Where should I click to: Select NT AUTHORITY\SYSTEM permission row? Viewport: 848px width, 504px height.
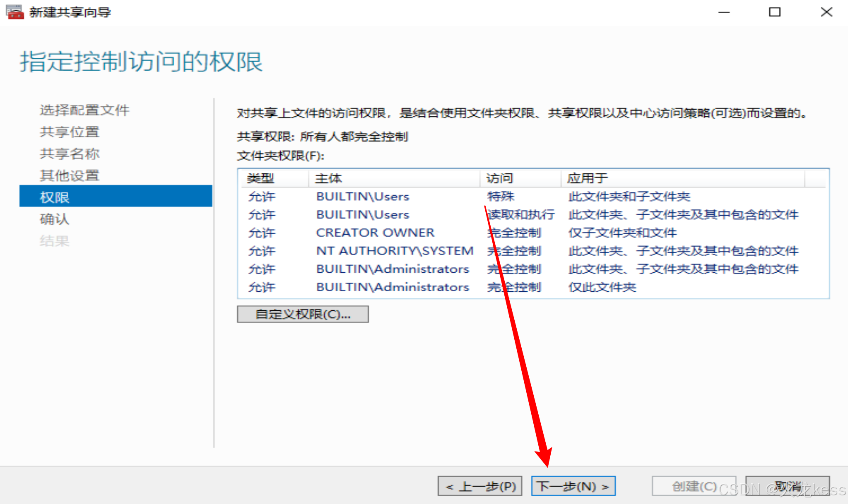(394, 251)
